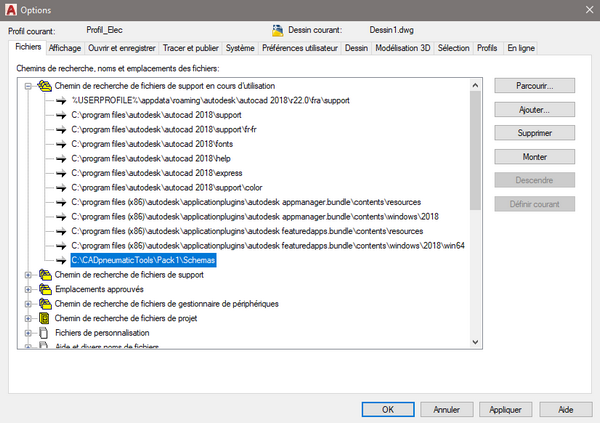Select the Sélection tab
Image resolution: width=600 pixels, height=423 pixels.
click(x=453, y=48)
